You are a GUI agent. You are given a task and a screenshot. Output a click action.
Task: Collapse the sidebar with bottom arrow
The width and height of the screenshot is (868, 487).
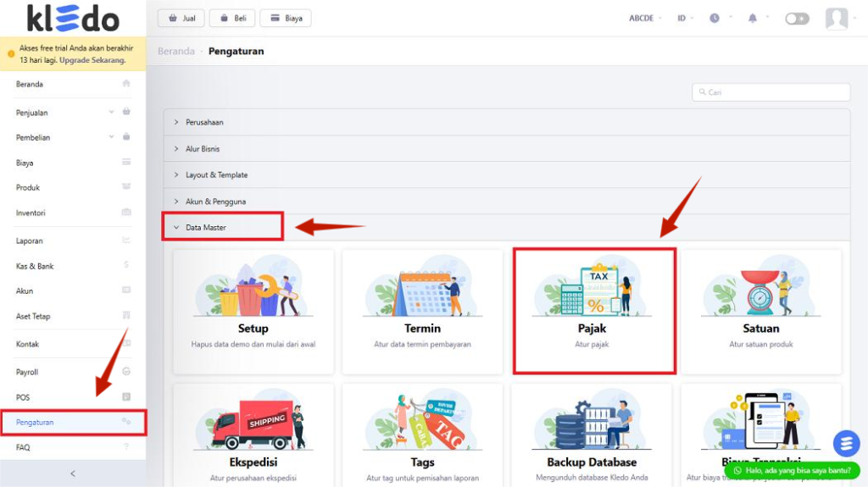click(72, 473)
